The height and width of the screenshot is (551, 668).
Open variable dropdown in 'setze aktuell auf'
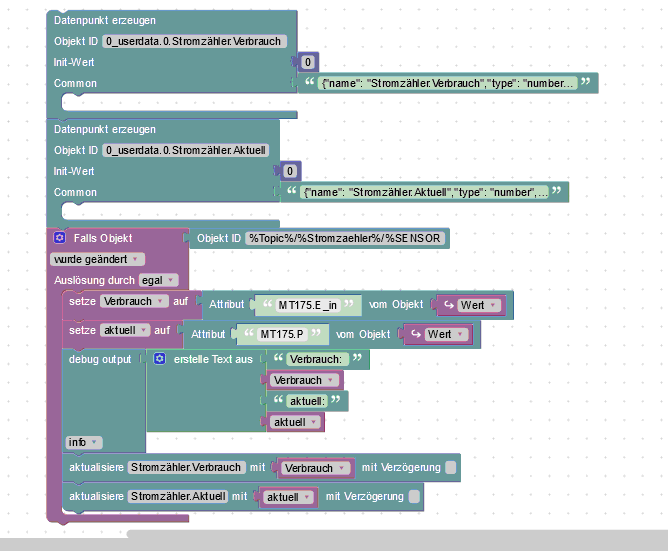tap(125, 330)
